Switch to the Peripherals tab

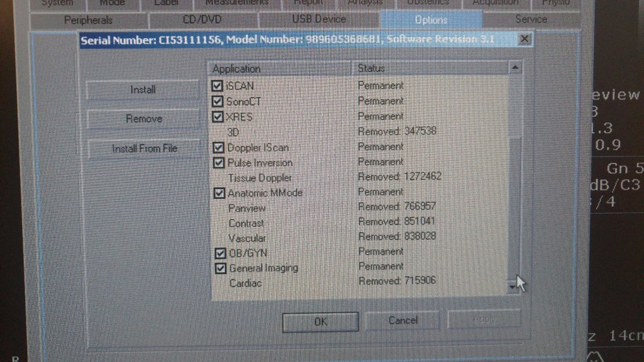click(x=88, y=20)
